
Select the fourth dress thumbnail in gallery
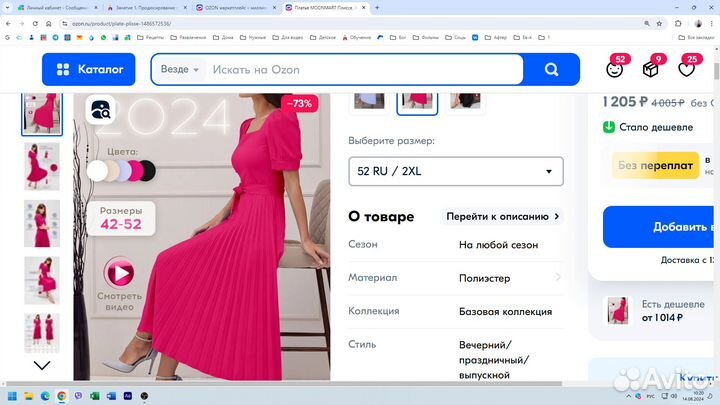click(42, 280)
